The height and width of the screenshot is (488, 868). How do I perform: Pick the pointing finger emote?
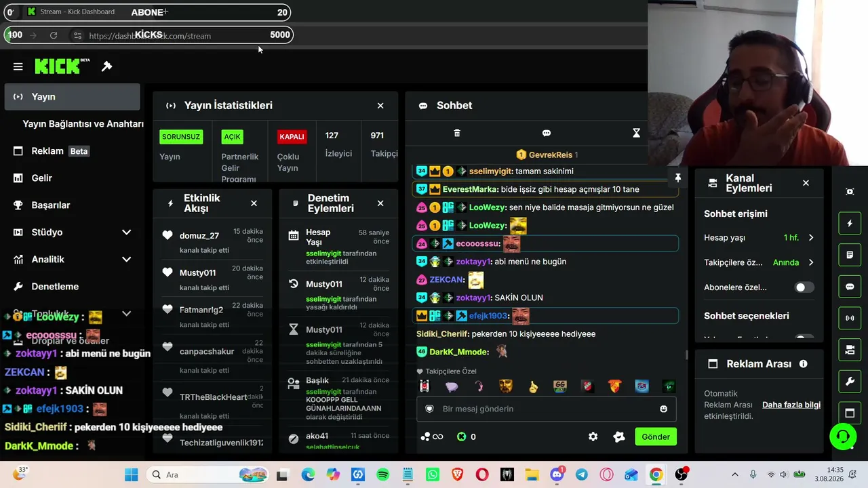pyautogui.click(x=533, y=386)
